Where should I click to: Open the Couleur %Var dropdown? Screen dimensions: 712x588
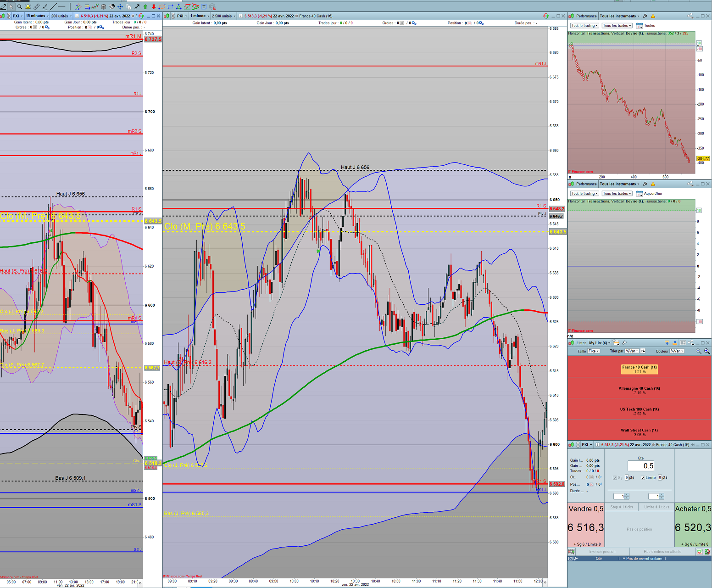click(677, 351)
